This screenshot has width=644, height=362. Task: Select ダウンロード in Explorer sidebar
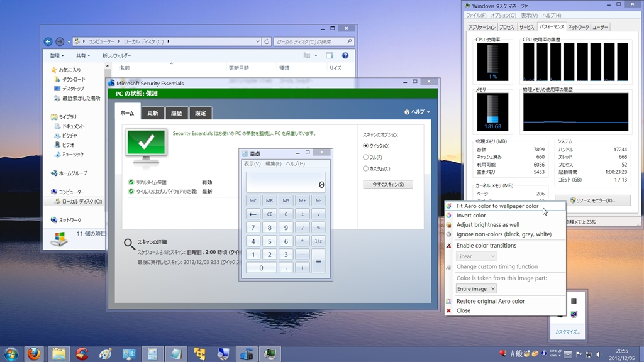(74, 79)
